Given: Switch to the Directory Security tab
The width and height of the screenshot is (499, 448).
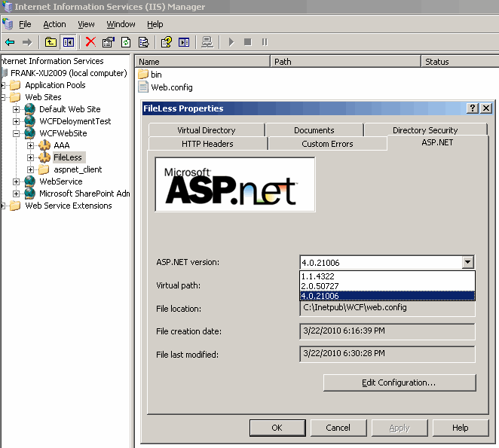Looking at the screenshot, I should point(425,130).
